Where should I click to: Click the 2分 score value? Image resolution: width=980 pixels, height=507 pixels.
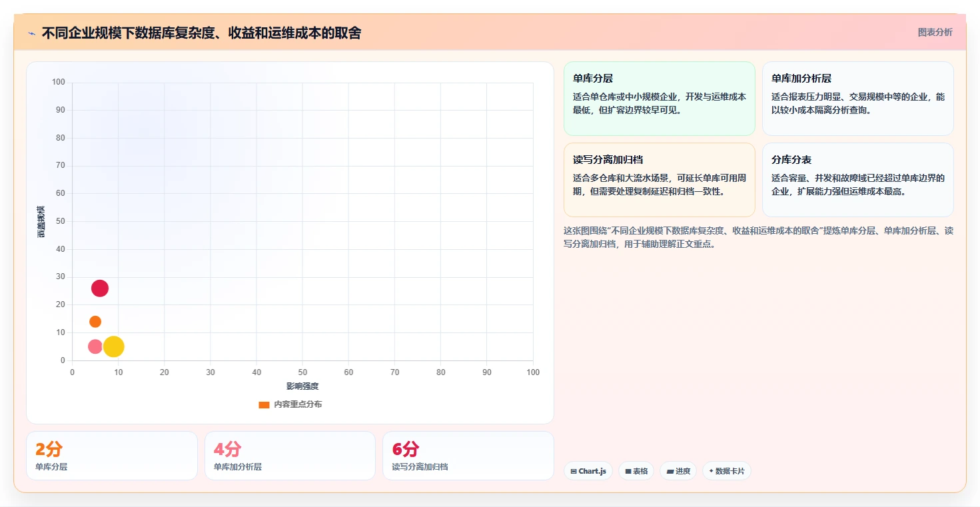click(49, 449)
